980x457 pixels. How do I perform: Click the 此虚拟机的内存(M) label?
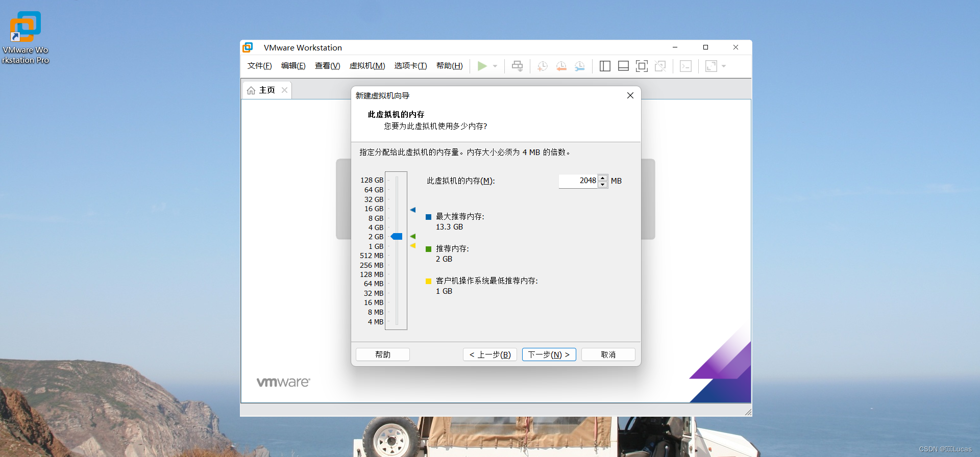coord(461,181)
